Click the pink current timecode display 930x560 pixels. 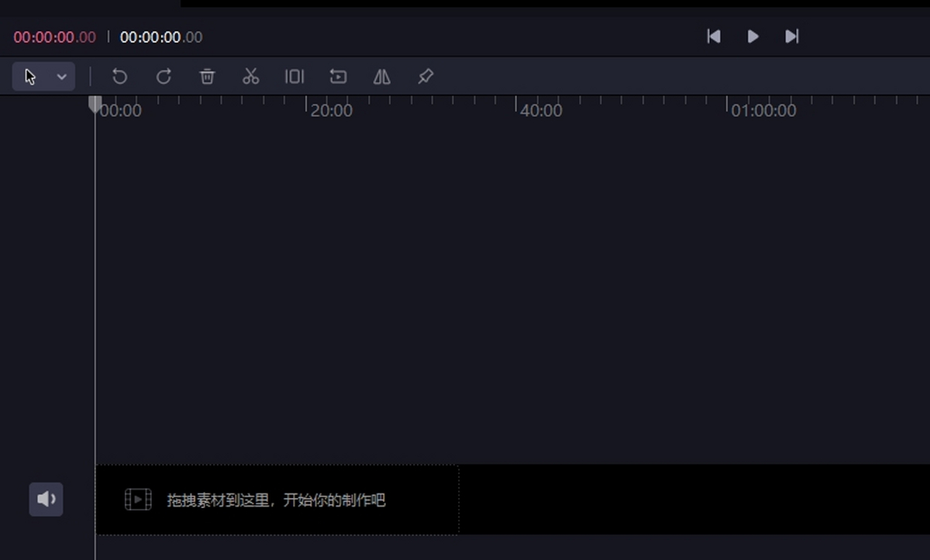click(x=55, y=37)
